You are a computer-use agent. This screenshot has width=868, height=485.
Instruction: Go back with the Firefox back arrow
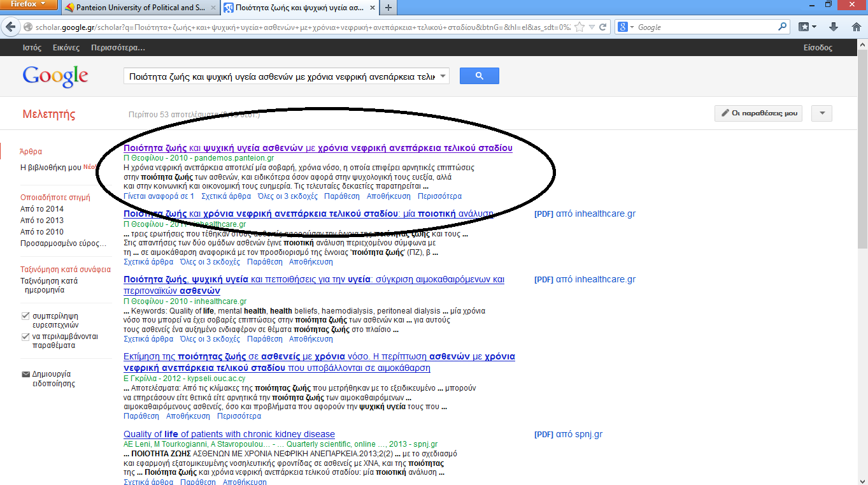[10, 27]
